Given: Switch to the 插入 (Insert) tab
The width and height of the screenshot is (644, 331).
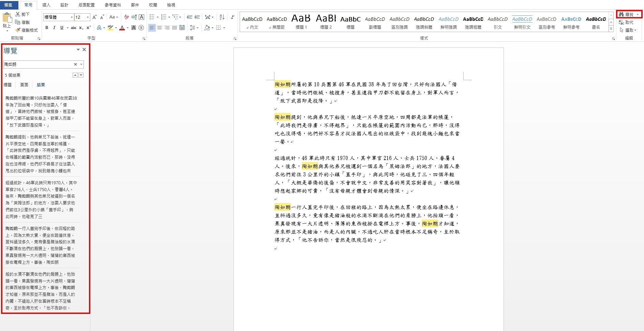Looking at the screenshot, I should (46, 5).
